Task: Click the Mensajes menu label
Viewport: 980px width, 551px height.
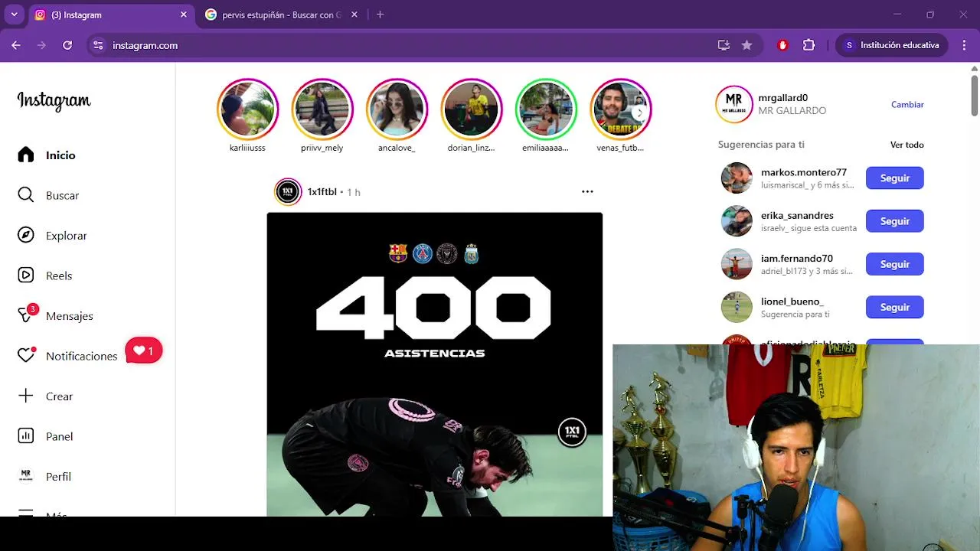Action: (69, 316)
